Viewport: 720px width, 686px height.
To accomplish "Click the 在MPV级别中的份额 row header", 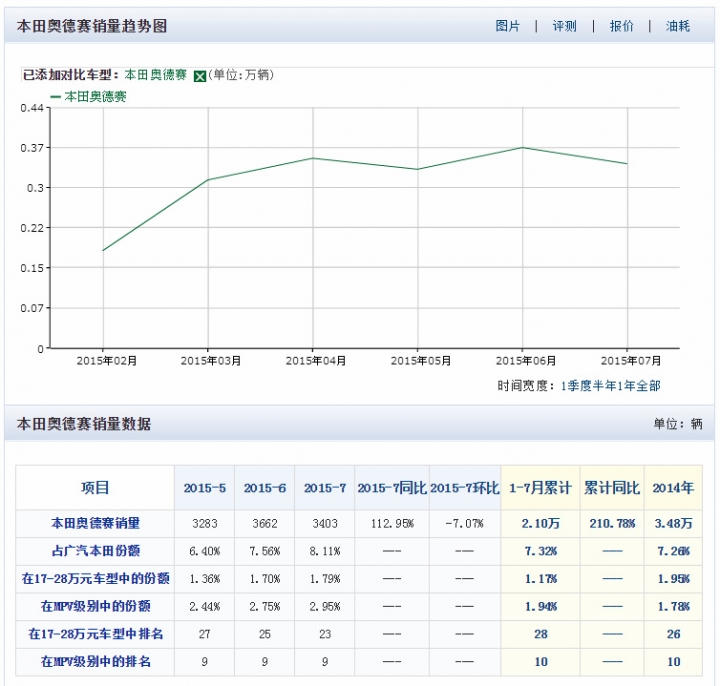I will pyautogui.click(x=95, y=606).
